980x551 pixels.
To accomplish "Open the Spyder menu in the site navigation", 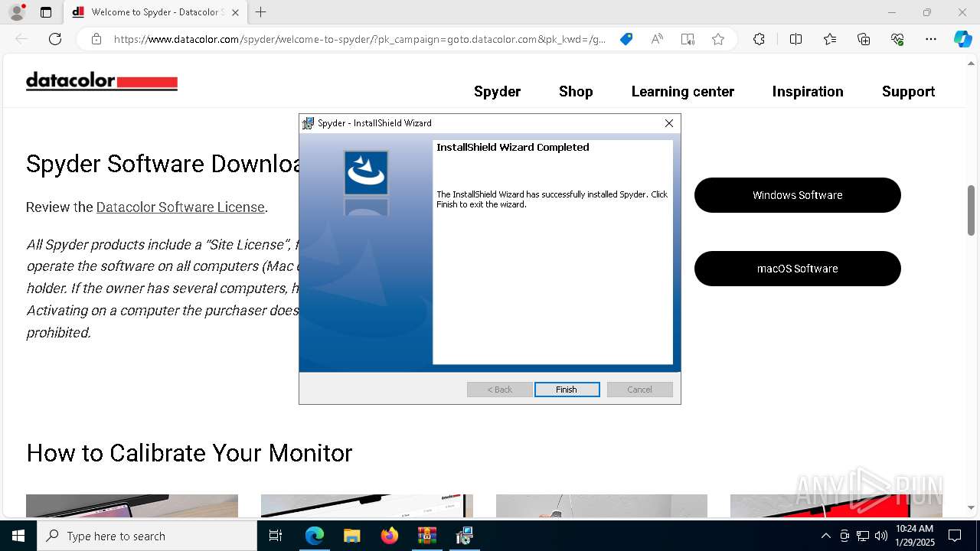I will click(497, 92).
